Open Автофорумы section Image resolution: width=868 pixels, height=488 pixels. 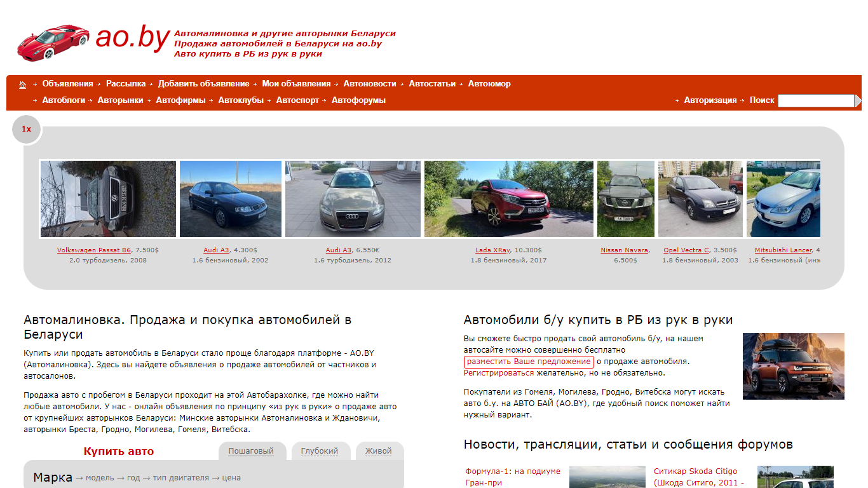tap(358, 100)
